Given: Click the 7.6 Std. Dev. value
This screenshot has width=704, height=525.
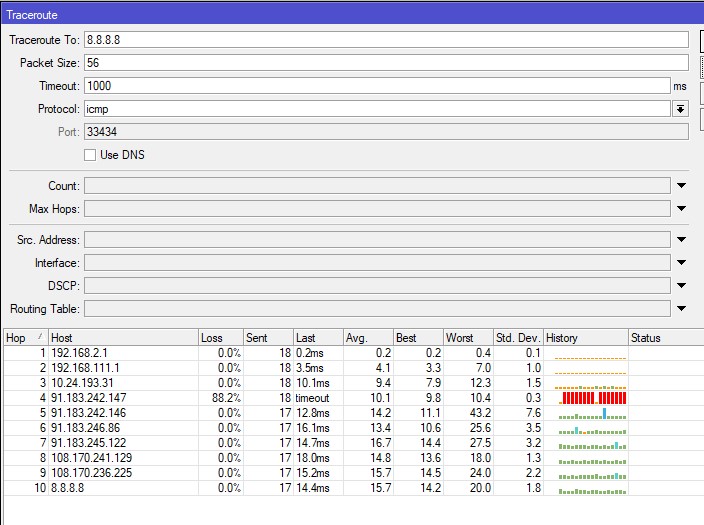Looking at the screenshot, I should point(533,413).
